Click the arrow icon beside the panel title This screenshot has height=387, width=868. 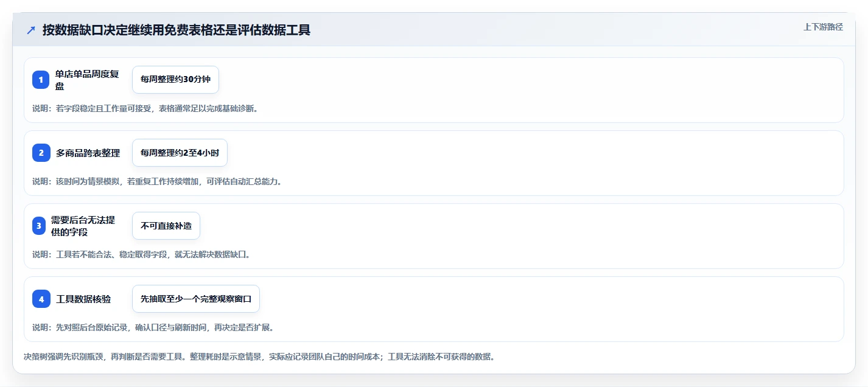pos(31,30)
